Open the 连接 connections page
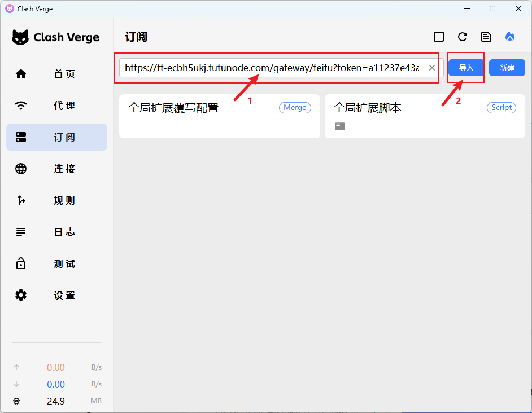 (x=56, y=169)
